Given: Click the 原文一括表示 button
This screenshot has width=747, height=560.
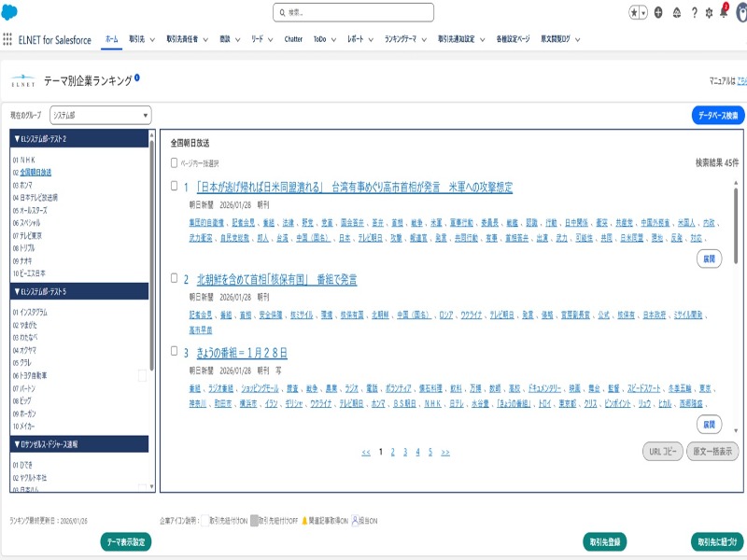Looking at the screenshot, I should tap(712, 452).
